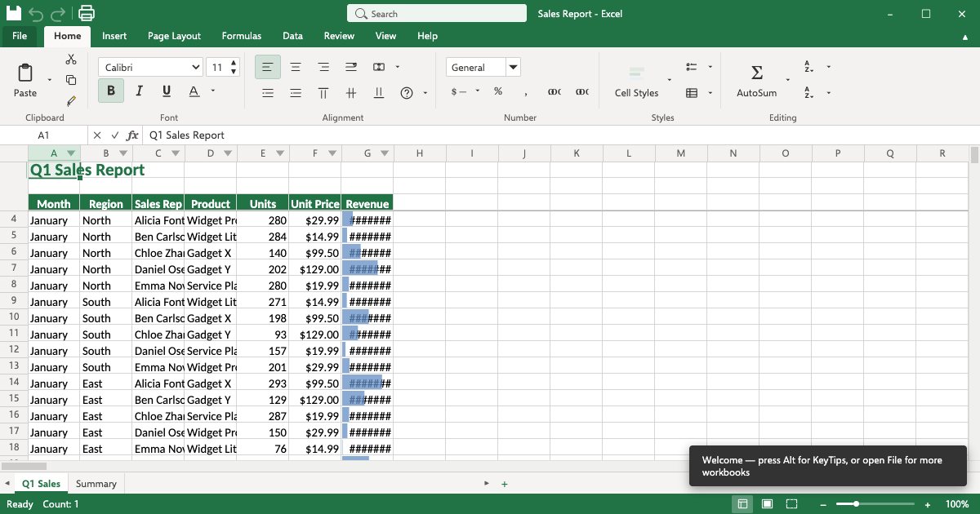Toggle align right in Alignment group
This screenshot has height=514, width=980.
pos(323,67)
